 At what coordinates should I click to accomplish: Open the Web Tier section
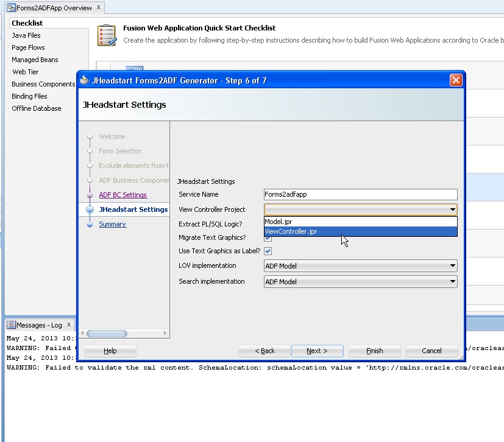pyautogui.click(x=26, y=72)
